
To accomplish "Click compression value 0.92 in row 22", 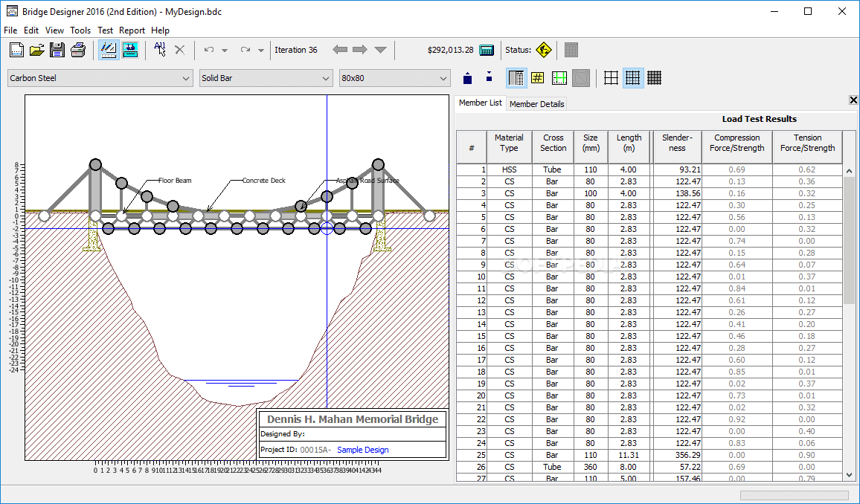I will pyautogui.click(x=737, y=420).
